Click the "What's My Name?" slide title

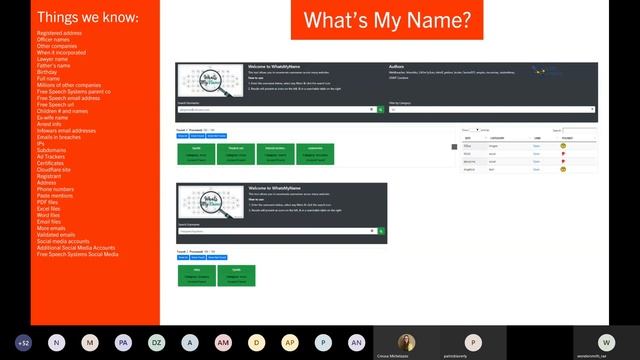387,20
